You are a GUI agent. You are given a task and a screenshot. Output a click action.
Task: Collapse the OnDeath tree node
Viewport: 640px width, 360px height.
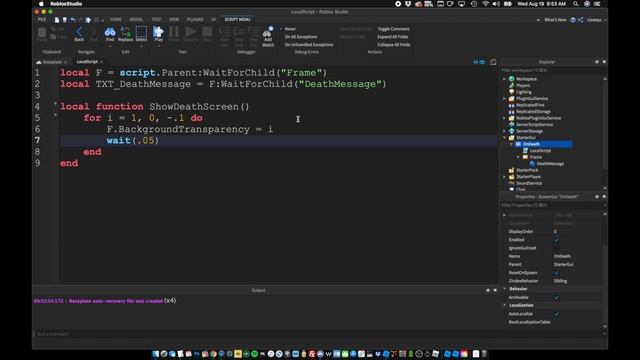pos(511,144)
